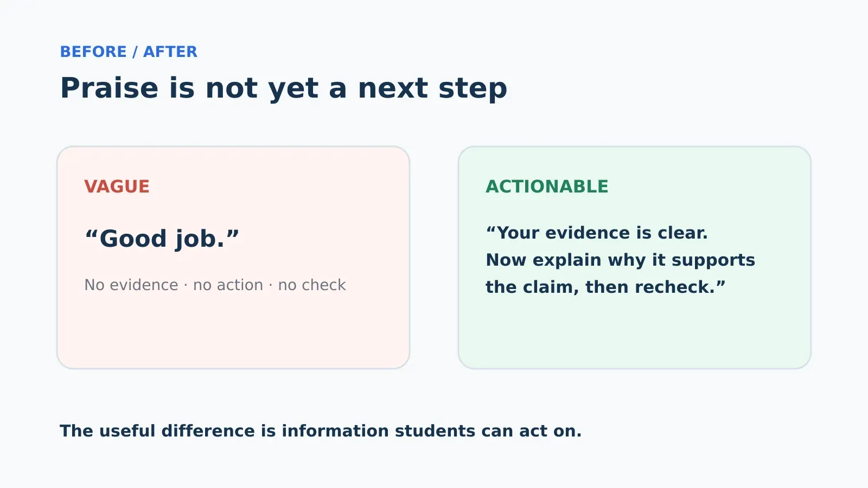Click the 'no check' phrase
Image resolution: width=868 pixels, height=488 pixels.
coord(312,285)
